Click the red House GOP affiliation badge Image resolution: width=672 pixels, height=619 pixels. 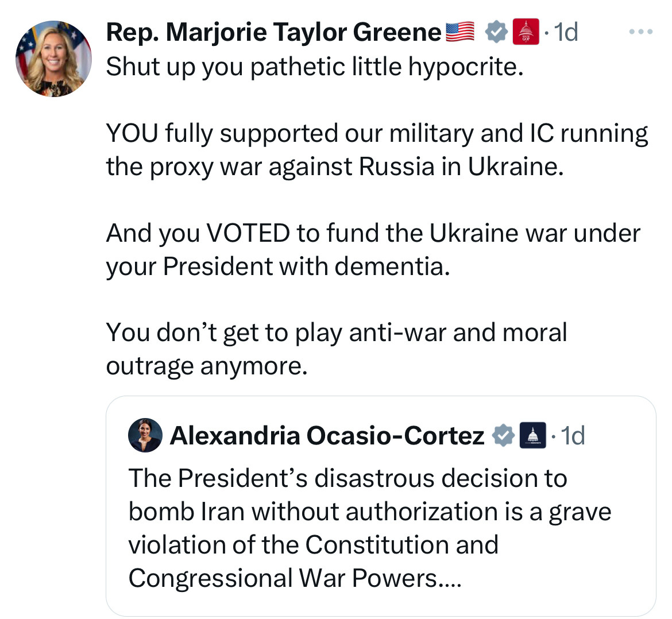tap(526, 32)
